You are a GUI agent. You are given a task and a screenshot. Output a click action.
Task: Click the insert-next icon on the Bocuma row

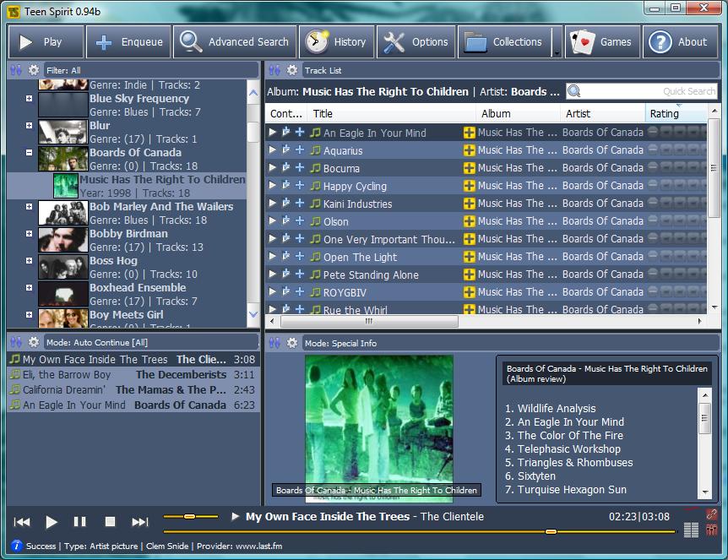click(x=286, y=167)
